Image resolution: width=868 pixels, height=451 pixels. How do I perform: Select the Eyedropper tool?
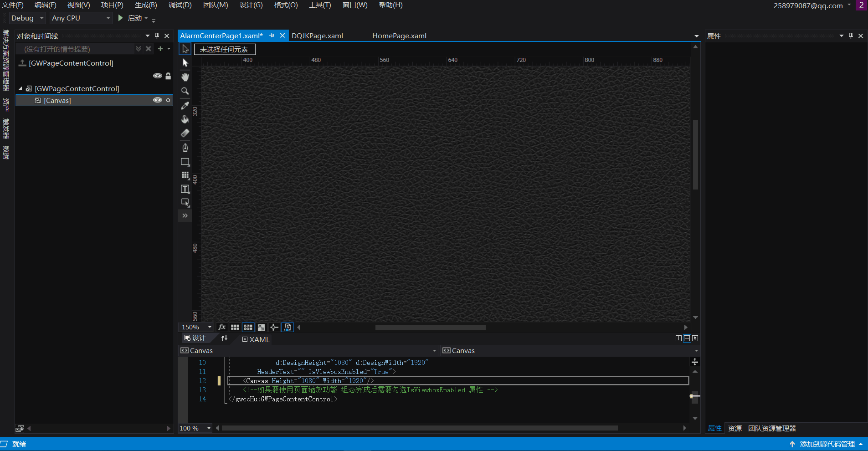pos(185,105)
